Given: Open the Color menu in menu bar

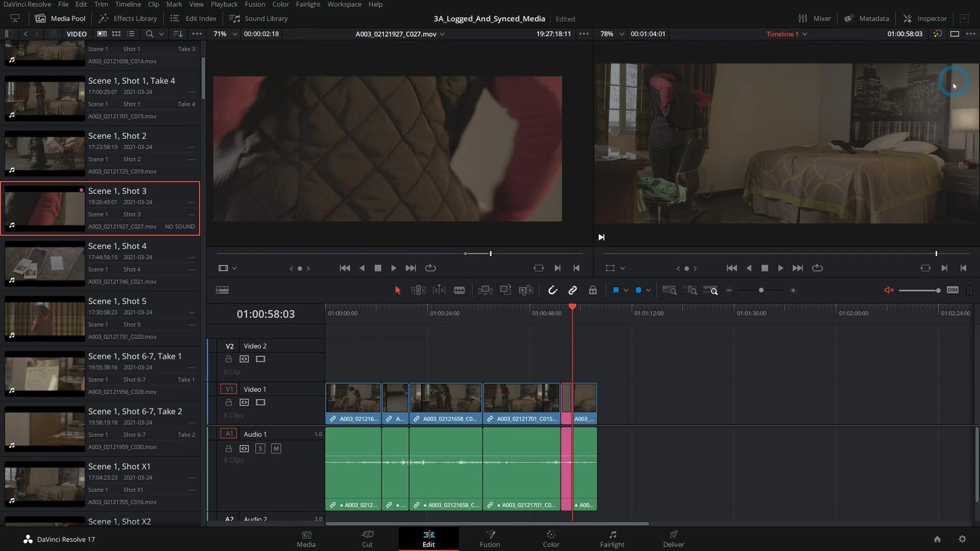Looking at the screenshot, I should [281, 4].
